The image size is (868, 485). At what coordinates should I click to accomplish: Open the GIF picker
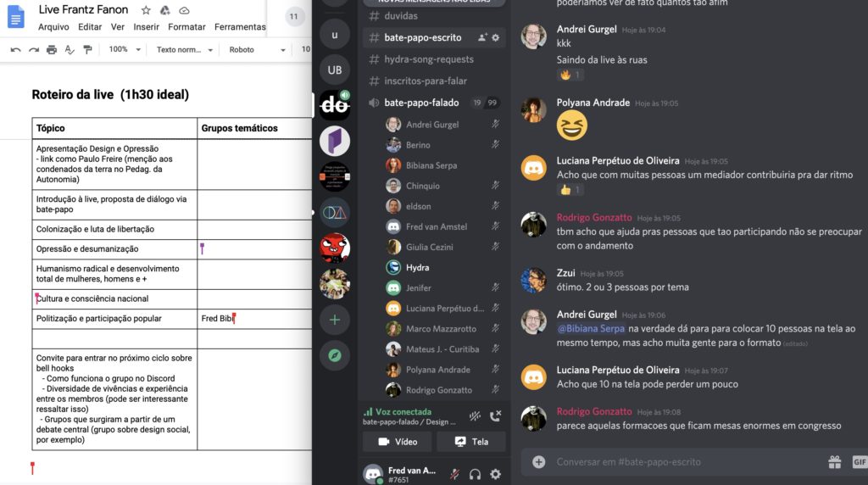(860, 462)
